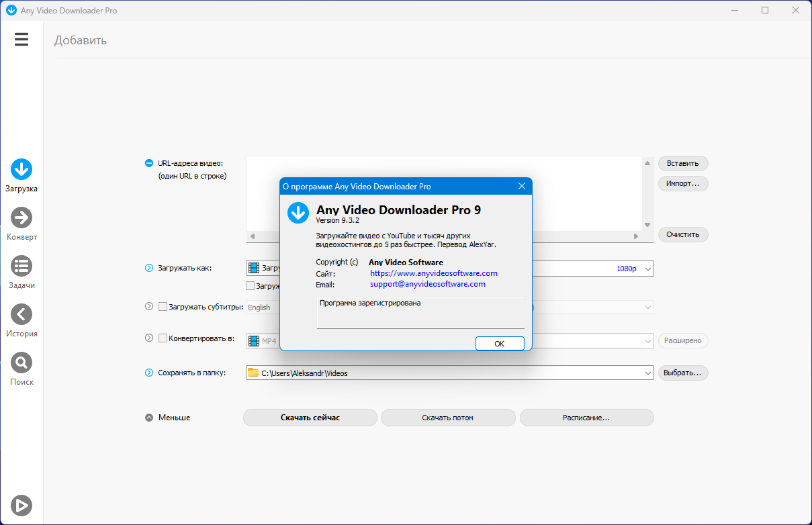Switch to the Загрузка section
The height and width of the screenshot is (525, 812).
21,176
